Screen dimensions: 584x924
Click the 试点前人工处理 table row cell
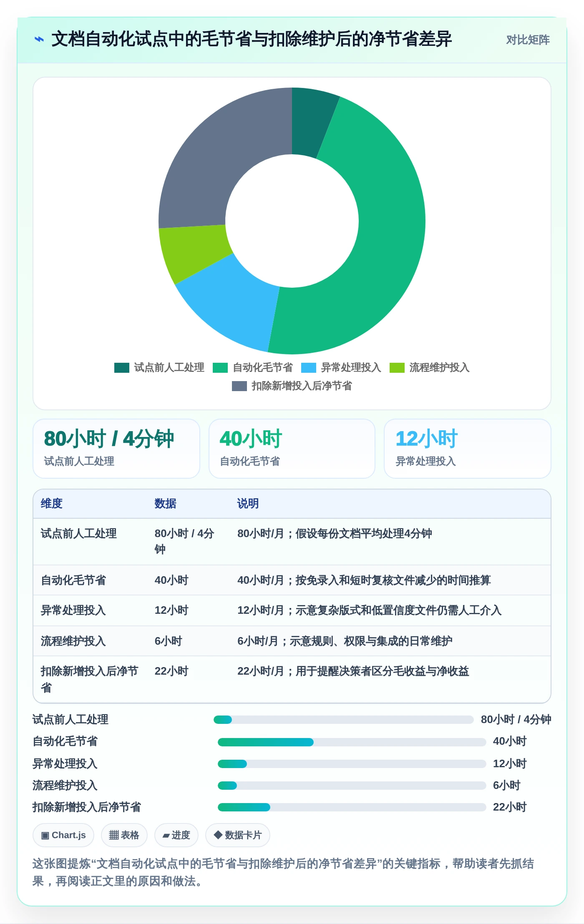point(79,534)
